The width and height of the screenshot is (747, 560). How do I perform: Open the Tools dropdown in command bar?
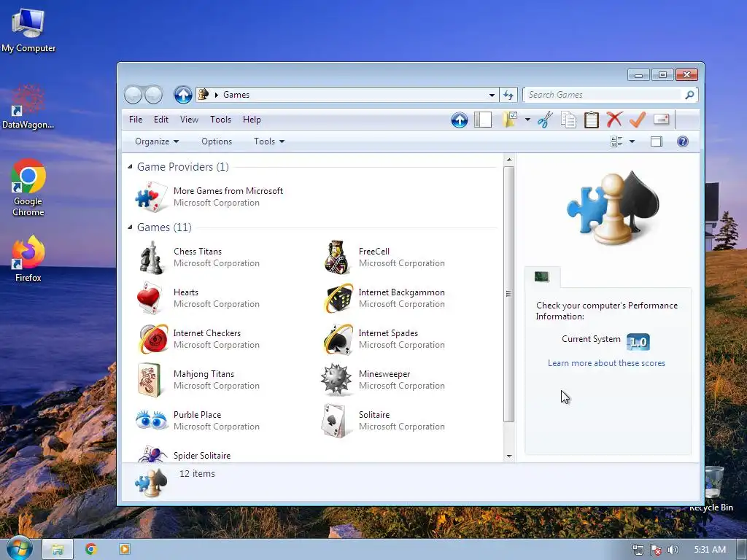(269, 141)
